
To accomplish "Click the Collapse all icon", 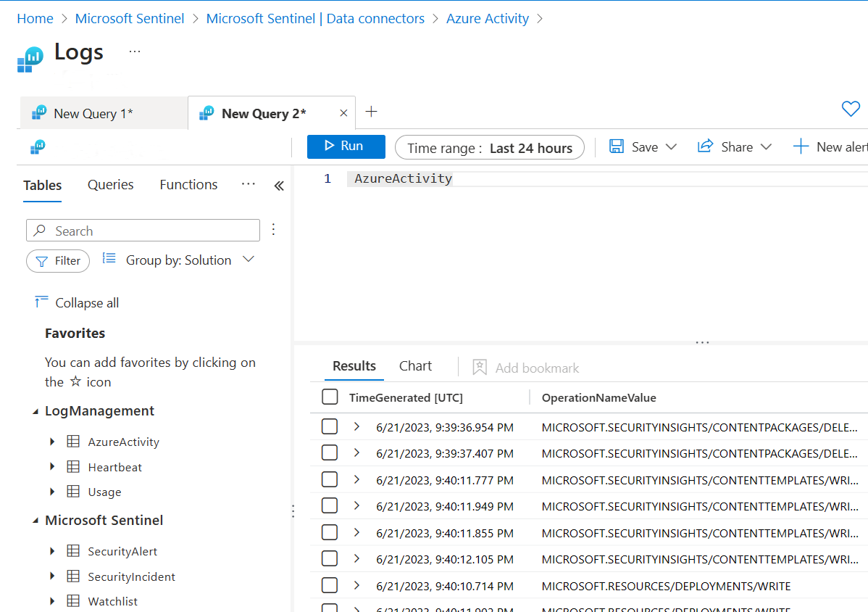I will [41, 302].
